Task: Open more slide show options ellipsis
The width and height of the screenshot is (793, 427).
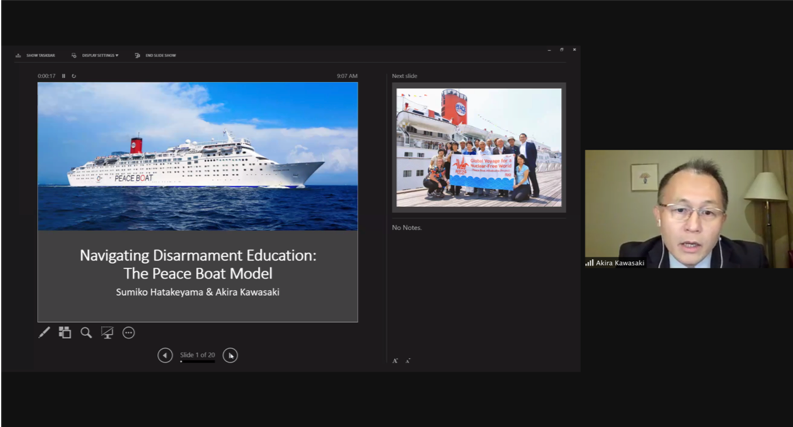Action: coord(129,332)
